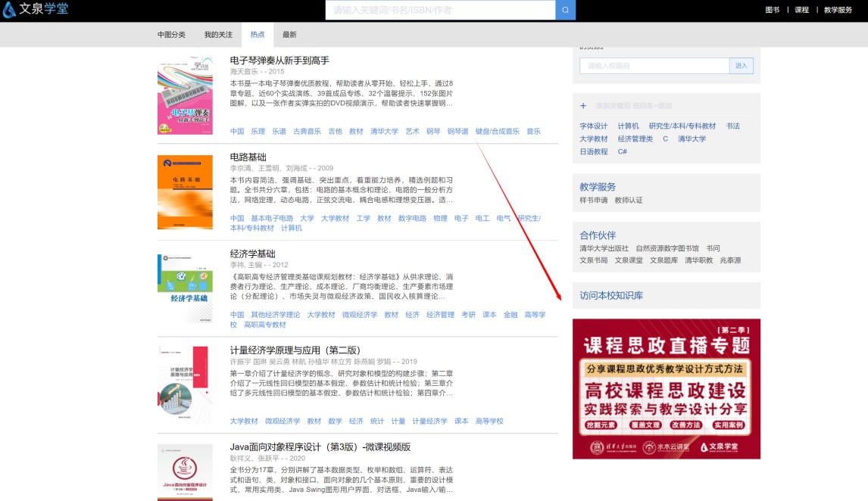Image resolution: width=868 pixels, height=501 pixels.
Task: Focus the keyword/ISBN/author search field
Action: tap(440, 10)
